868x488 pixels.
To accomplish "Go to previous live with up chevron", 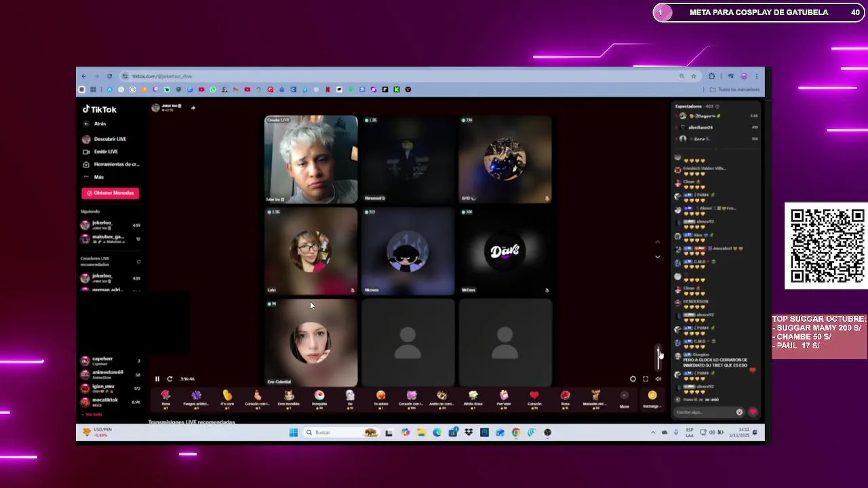I will coord(657,242).
